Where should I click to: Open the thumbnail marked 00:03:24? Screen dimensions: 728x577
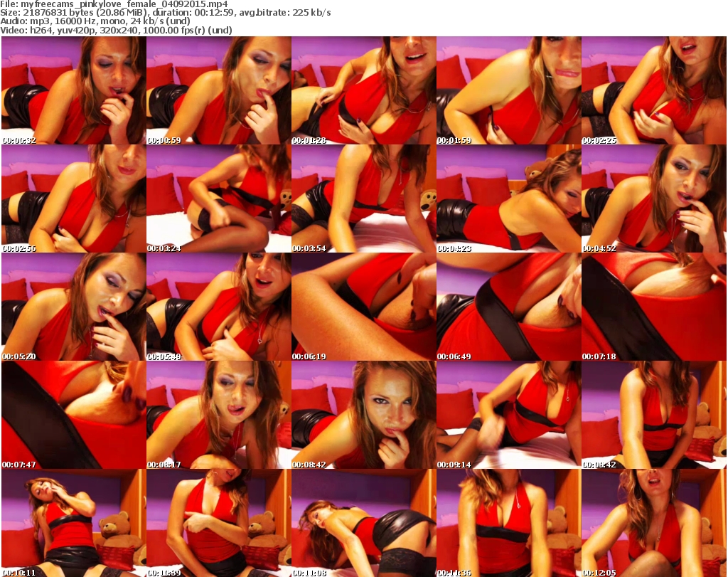[219, 198]
